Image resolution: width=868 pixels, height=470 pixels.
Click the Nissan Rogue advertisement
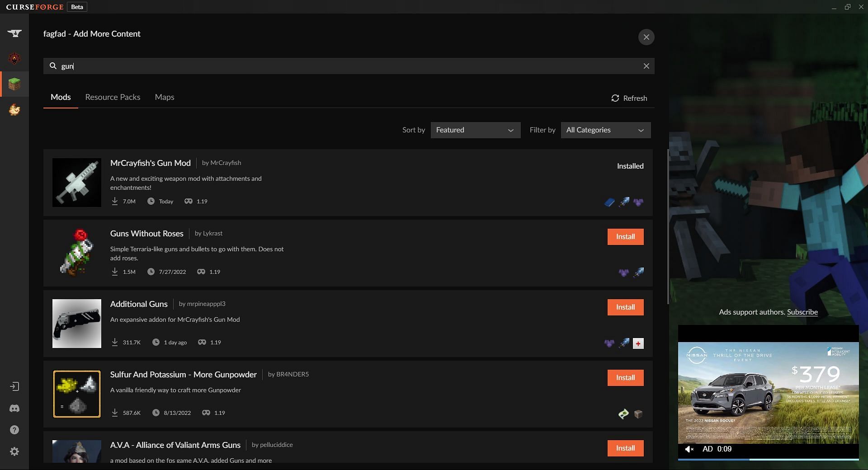point(768,392)
